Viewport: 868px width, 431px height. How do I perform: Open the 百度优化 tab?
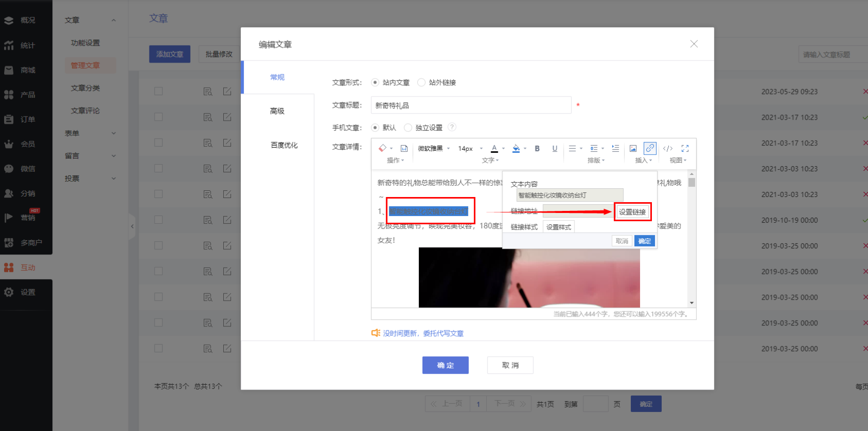[284, 145]
